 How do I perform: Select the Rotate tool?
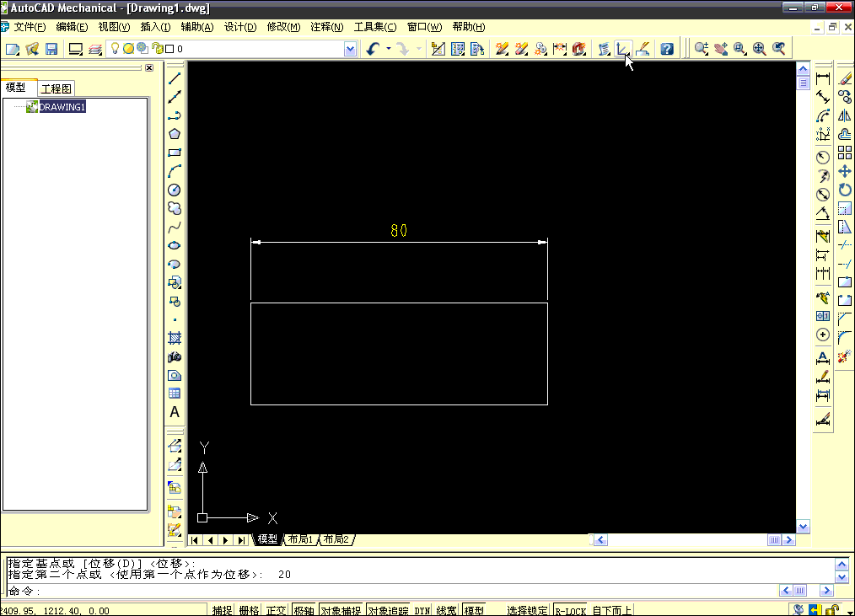(x=845, y=190)
